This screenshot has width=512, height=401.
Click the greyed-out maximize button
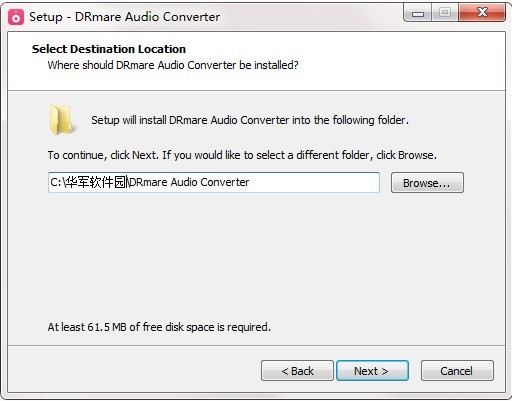(445, 13)
